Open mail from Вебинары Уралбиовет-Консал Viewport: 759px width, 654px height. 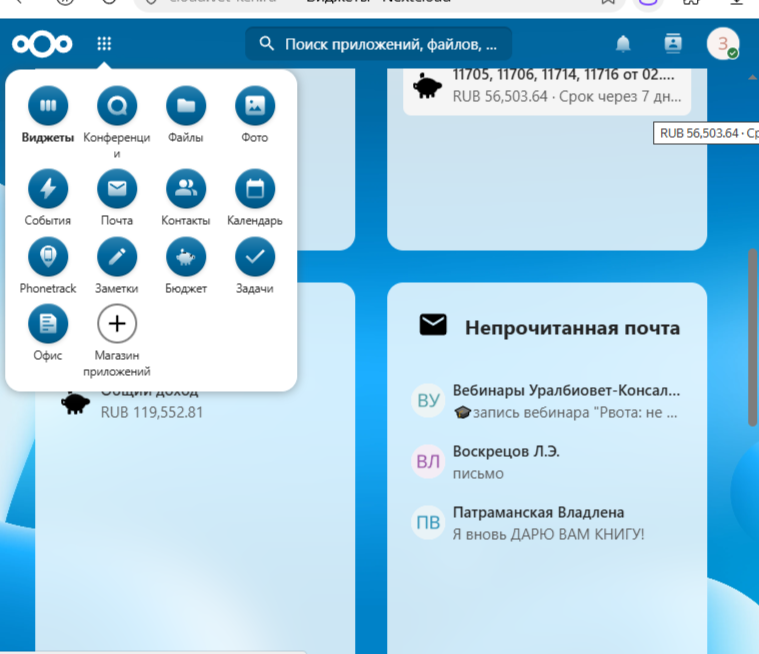[x=547, y=401]
